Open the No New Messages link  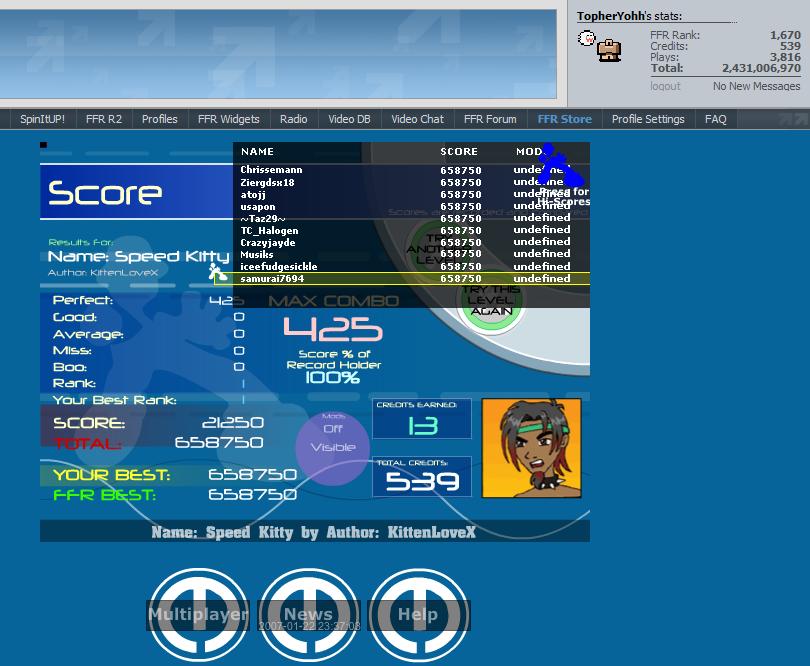tap(756, 86)
